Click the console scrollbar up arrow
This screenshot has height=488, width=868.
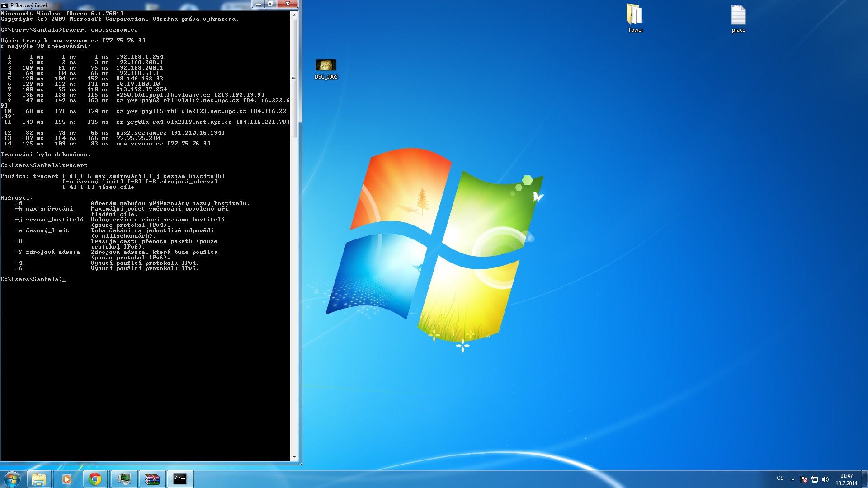coord(294,15)
